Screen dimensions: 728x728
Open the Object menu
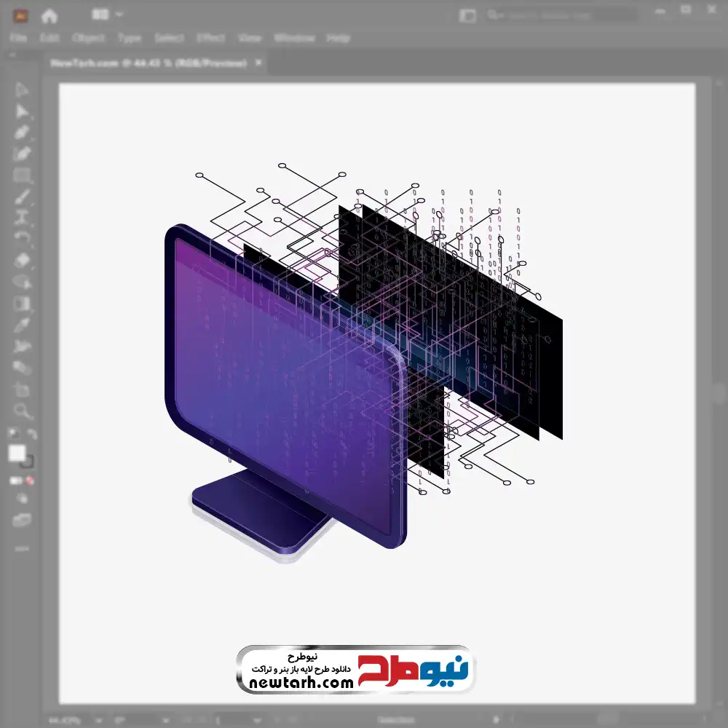pyautogui.click(x=88, y=38)
